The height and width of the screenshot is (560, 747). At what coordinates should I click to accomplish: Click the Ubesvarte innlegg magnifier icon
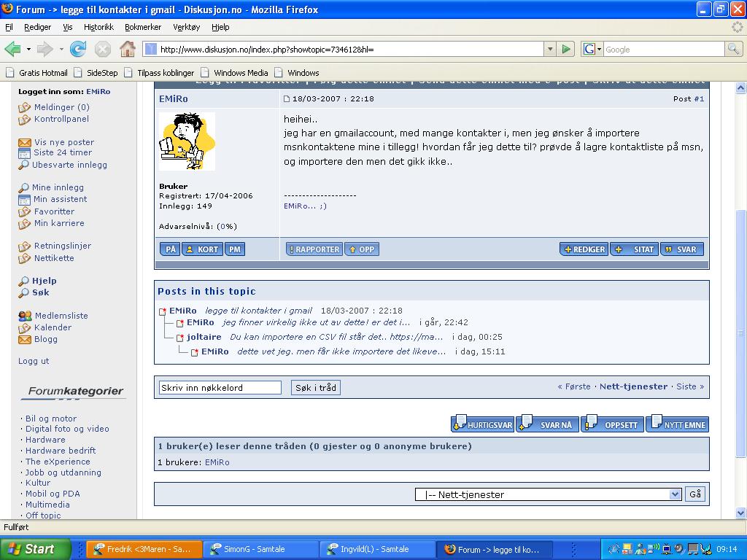(x=23, y=165)
